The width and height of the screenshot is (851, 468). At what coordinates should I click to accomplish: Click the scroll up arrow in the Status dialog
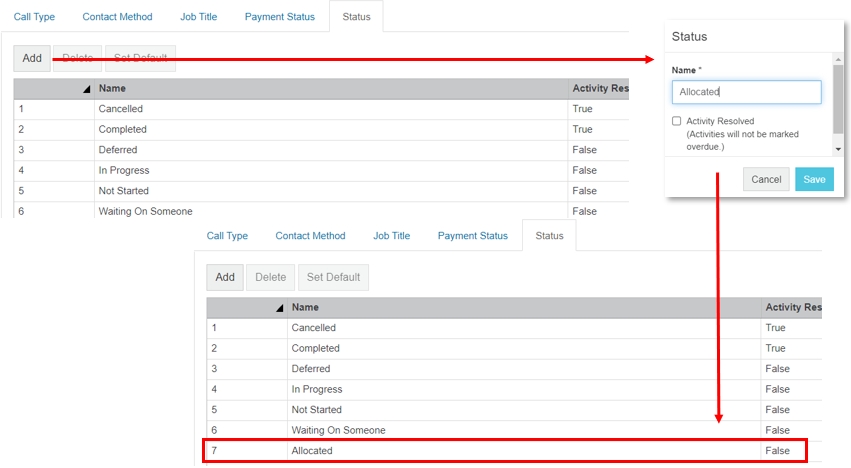(x=838, y=61)
